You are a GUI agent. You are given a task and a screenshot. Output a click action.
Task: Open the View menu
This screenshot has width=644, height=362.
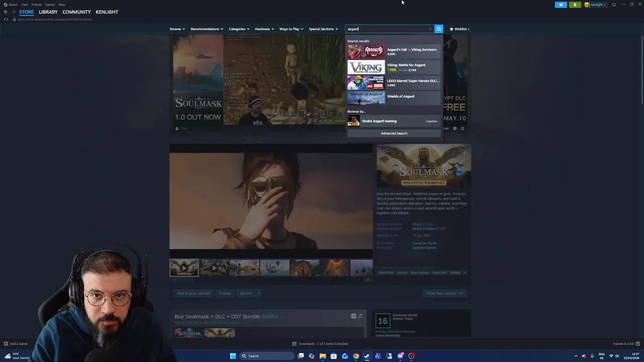point(24,5)
